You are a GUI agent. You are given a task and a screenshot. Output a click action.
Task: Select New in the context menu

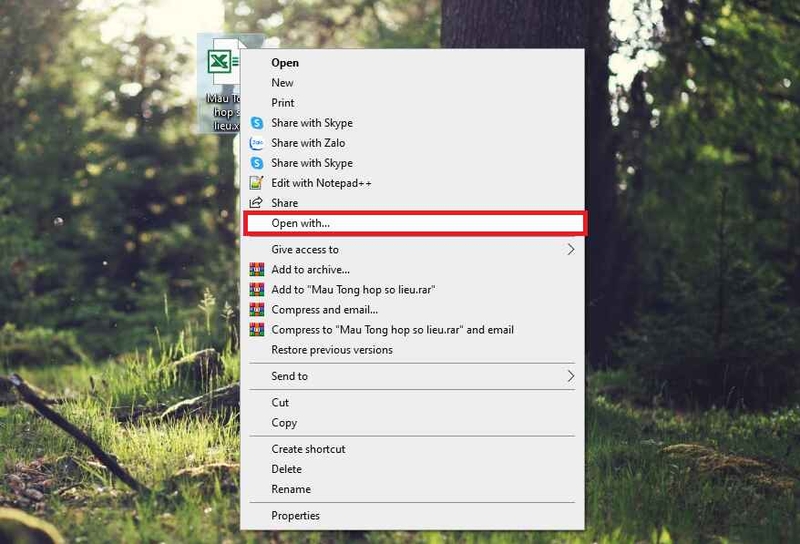click(413, 83)
